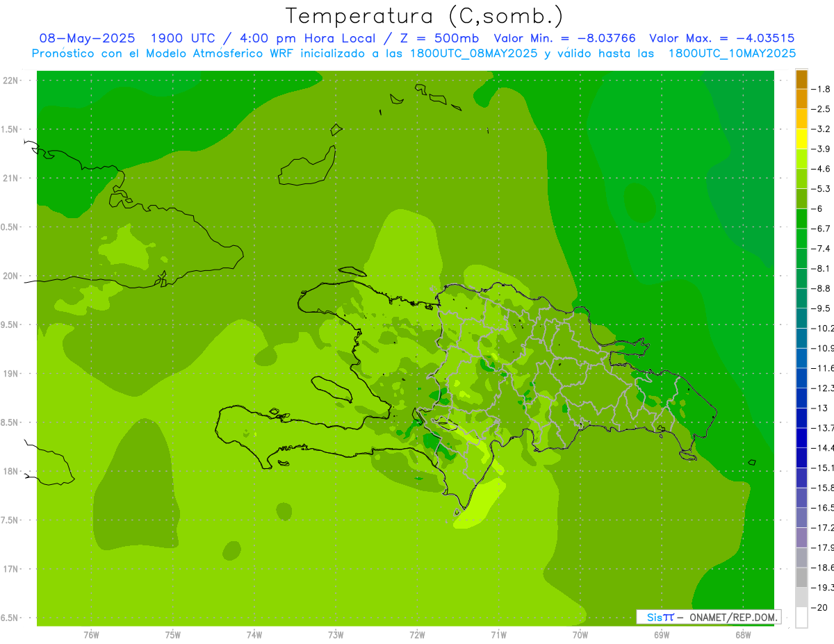
Task: Click the '-8.1' colorbar label
Action: point(821,268)
